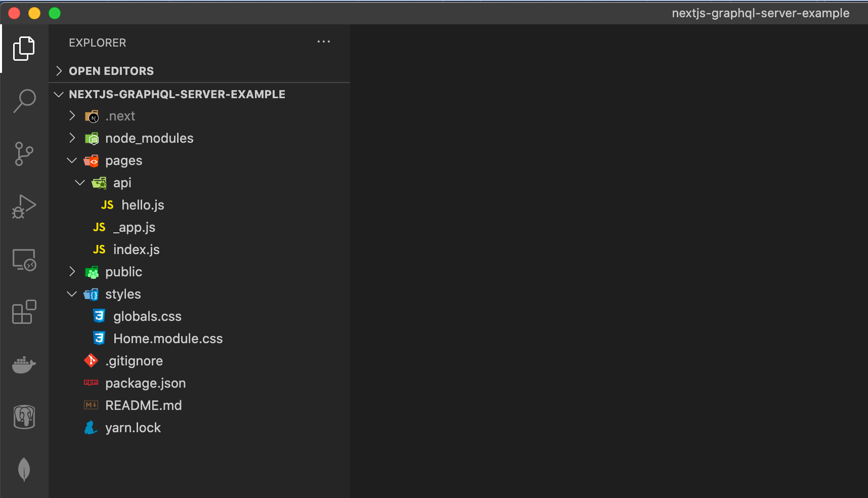The height and width of the screenshot is (498, 868).
Task: Open the index.js file
Action: pyautogui.click(x=136, y=250)
